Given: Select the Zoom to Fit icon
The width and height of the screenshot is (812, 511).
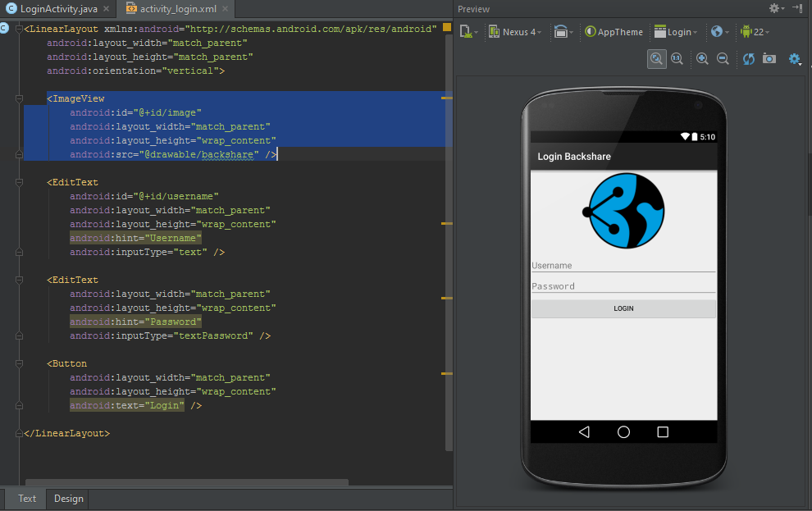Looking at the screenshot, I should [656, 58].
